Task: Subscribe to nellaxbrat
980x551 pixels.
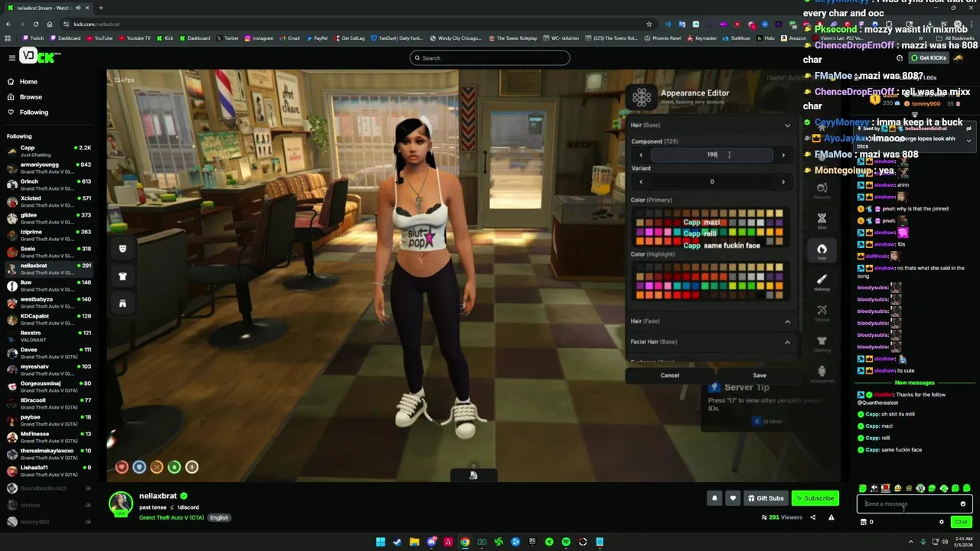Action: [815, 498]
